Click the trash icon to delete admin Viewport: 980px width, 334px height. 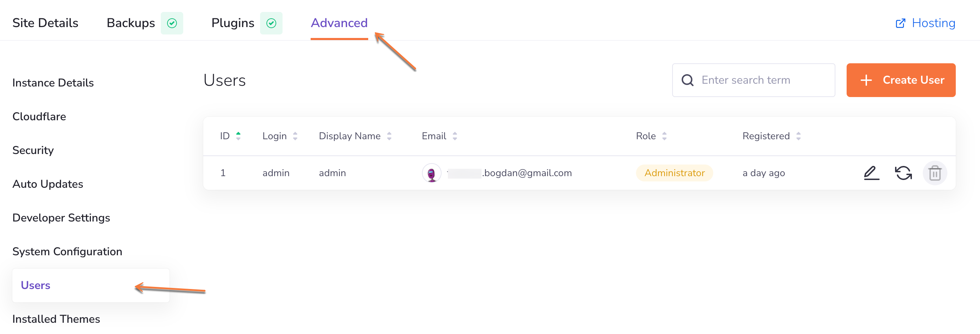click(935, 173)
